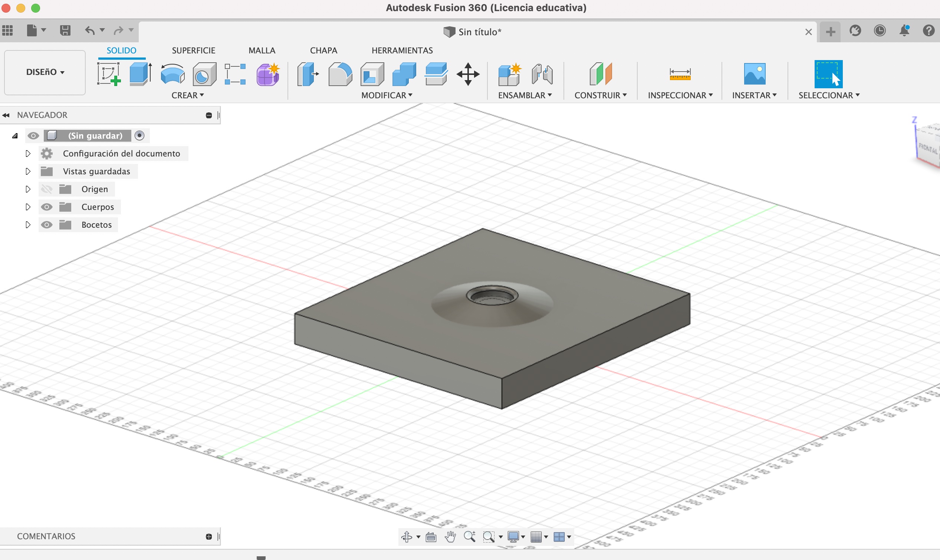Switch to the HERRAMIENTAS tab
Screen dimensions: 940x560
[x=402, y=50]
